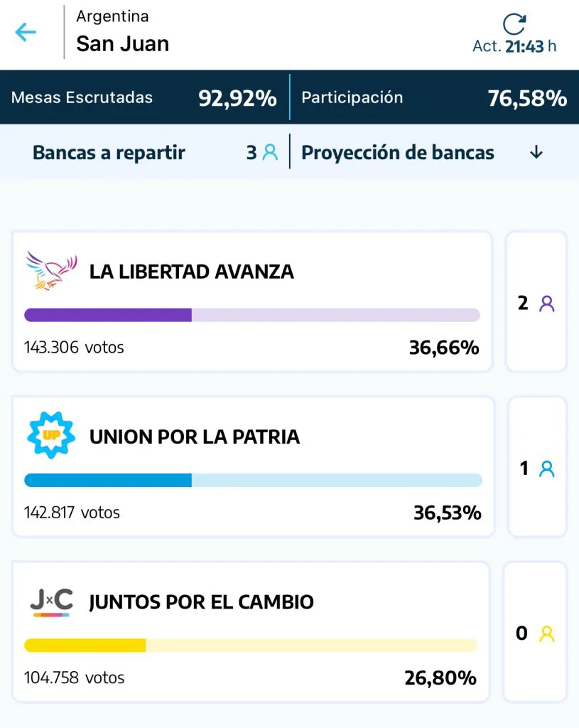Click the refresh results icon
This screenshot has height=728, width=579.
click(x=514, y=24)
